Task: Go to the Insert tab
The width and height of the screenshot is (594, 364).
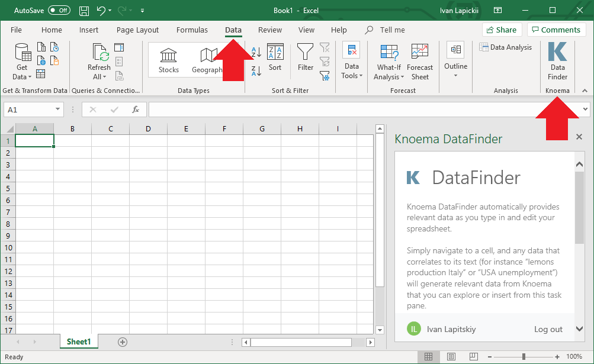Action: (x=89, y=30)
